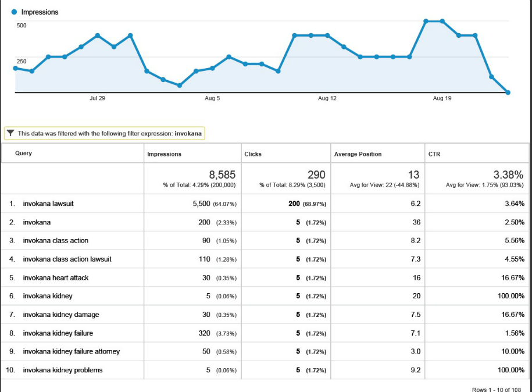Sort table by CTR column header
Viewport: 532px width, 392px height.
click(x=434, y=154)
